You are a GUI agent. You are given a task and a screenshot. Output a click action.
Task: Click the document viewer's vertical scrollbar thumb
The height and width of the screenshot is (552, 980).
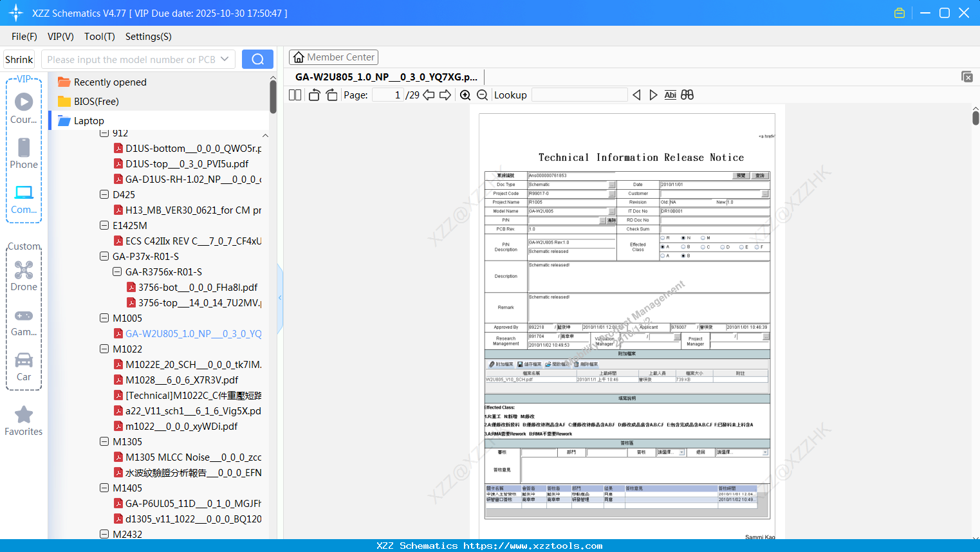tap(975, 118)
